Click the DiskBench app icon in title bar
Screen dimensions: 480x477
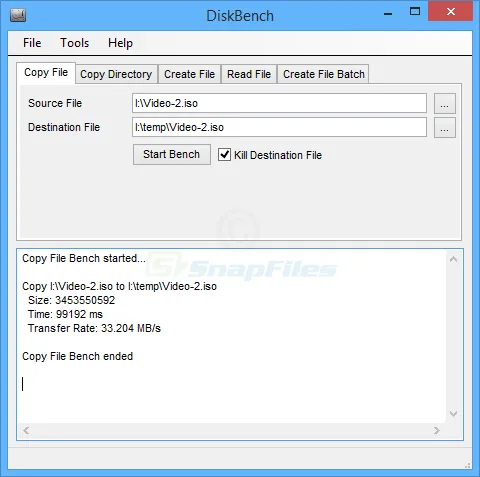(x=18, y=15)
